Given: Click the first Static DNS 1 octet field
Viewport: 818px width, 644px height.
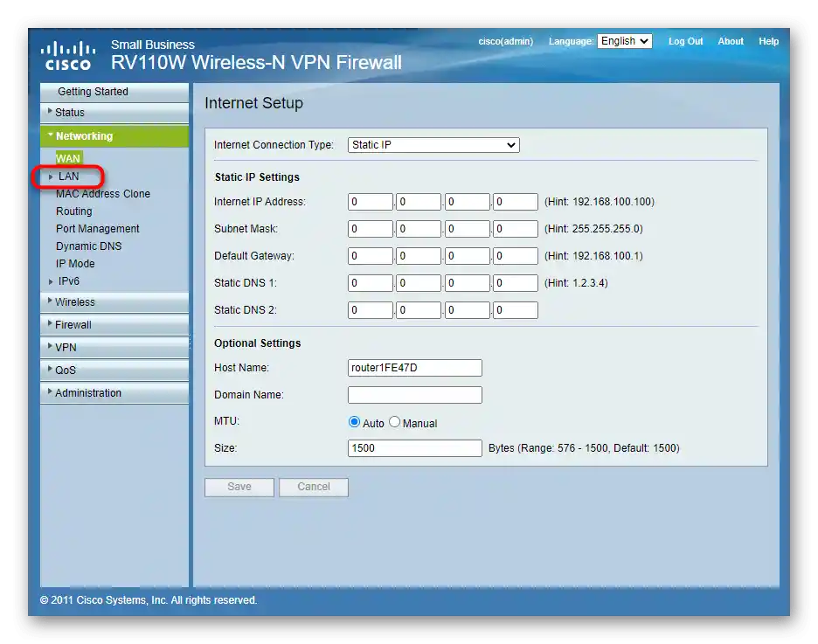Looking at the screenshot, I should pyautogui.click(x=371, y=283).
